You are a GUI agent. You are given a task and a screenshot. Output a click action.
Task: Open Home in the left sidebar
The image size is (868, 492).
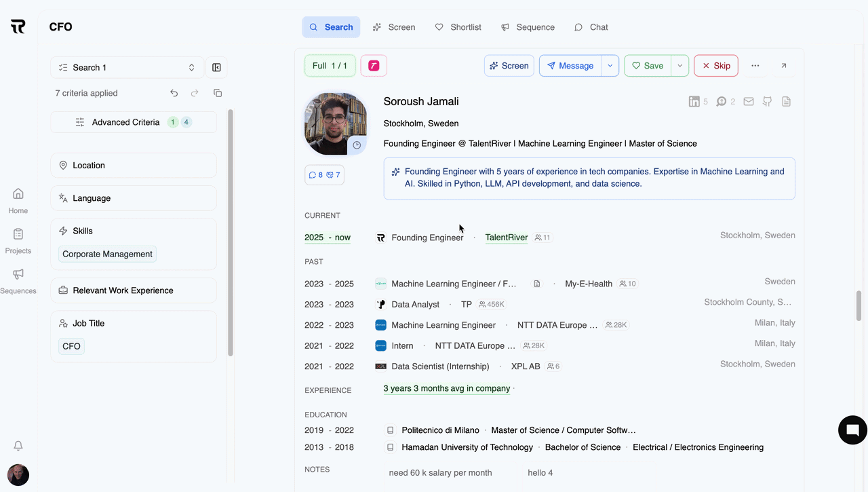tap(18, 200)
